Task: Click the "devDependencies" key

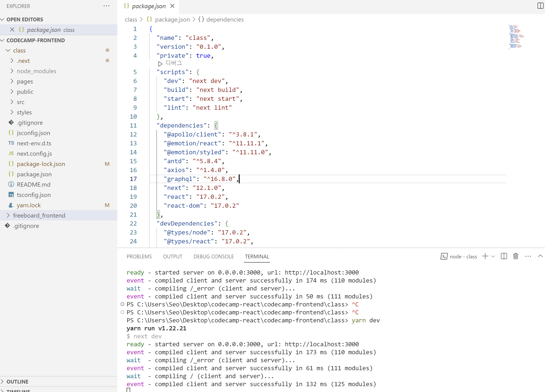Action: pos(187,223)
